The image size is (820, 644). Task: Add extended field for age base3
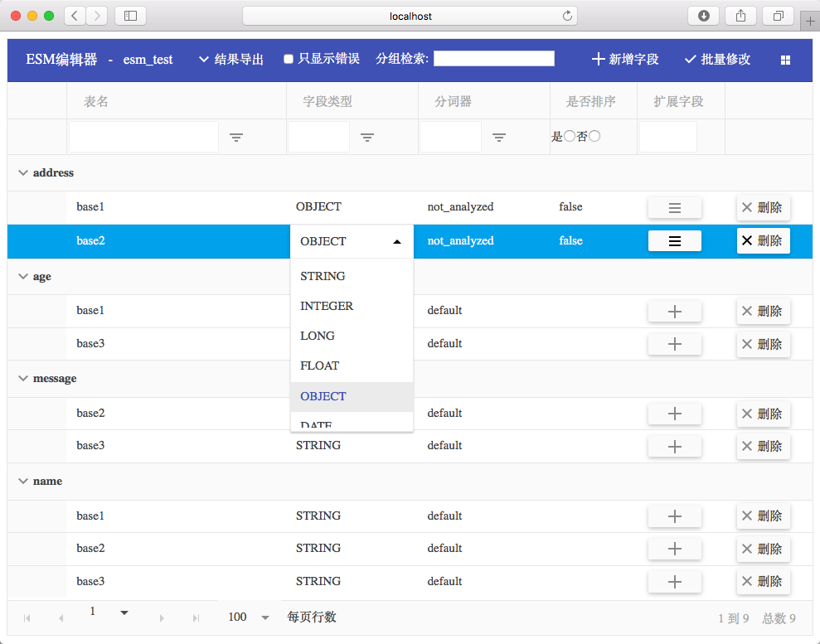675,344
